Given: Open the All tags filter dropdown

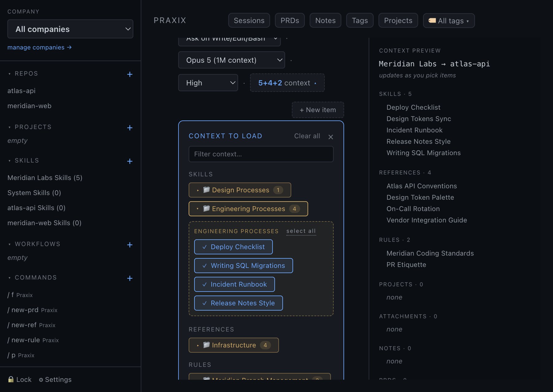Looking at the screenshot, I should (x=449, y=21).
